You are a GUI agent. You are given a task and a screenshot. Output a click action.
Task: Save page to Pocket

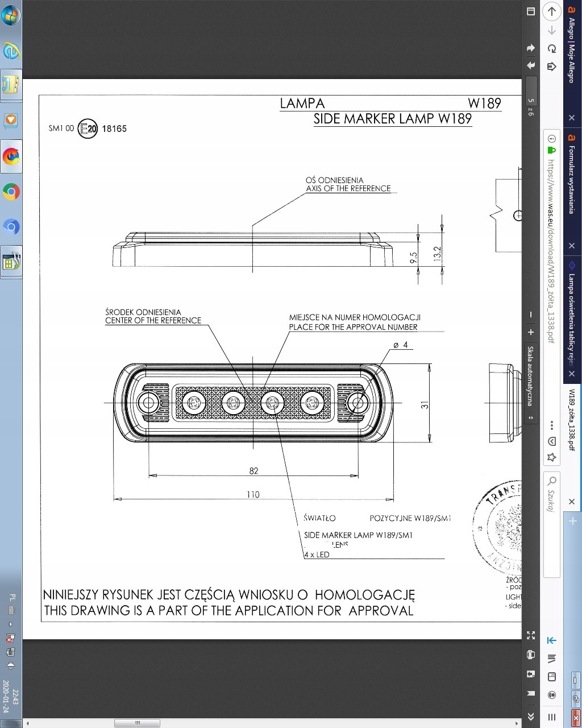551,441
